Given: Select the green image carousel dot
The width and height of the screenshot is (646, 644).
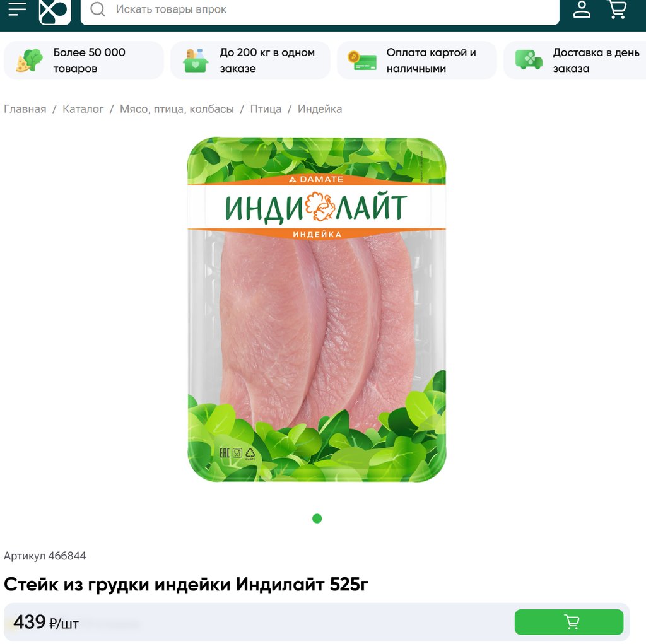Looking at the screenshot, I should click(x=317, y=518).
